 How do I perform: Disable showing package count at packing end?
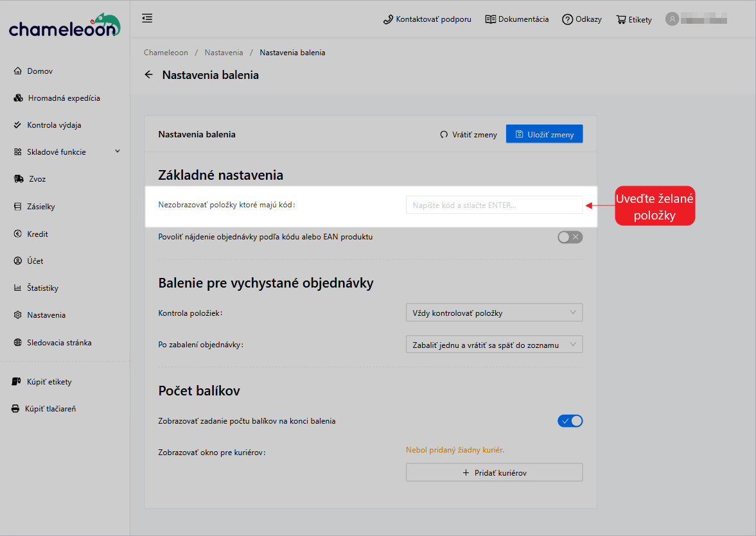570,421
